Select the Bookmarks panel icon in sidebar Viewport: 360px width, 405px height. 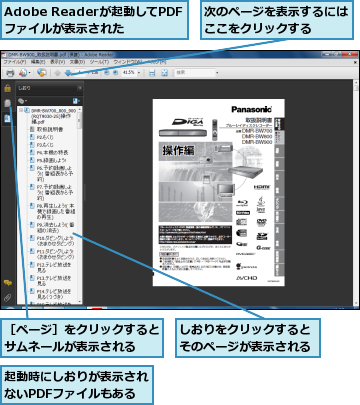7,118
